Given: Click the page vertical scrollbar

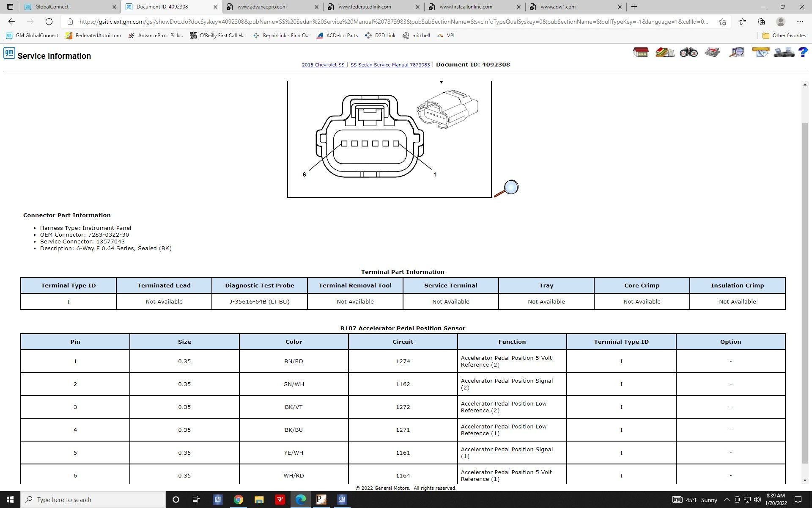Looking at the screenshot, I should pyautogui.click(x=805, y=292).
